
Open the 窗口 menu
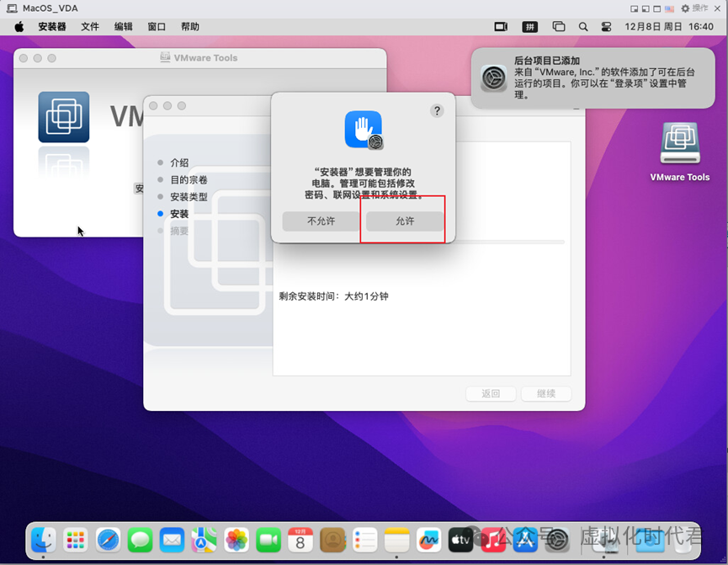[x=157, y=27]
